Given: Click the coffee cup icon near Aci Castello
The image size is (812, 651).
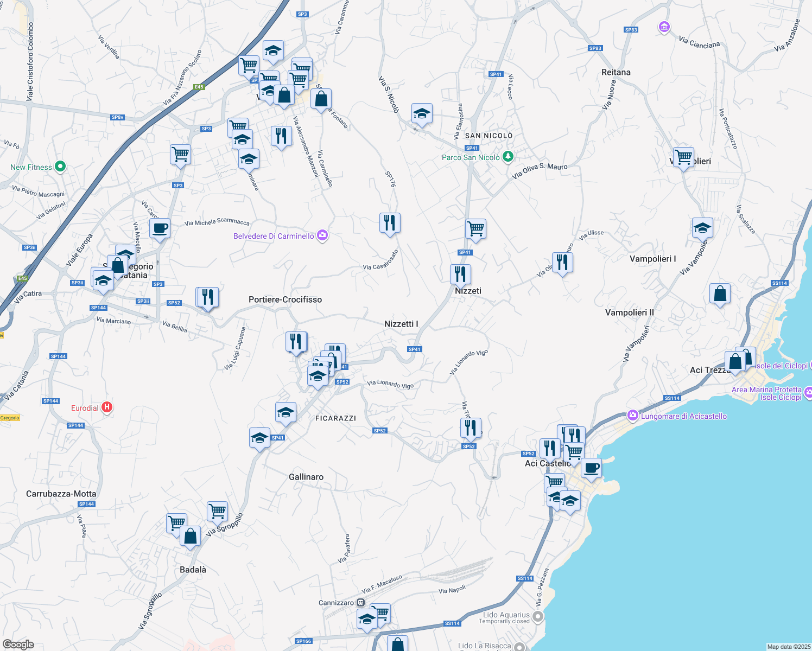Looking at the screenshot, I should point(591,467).
